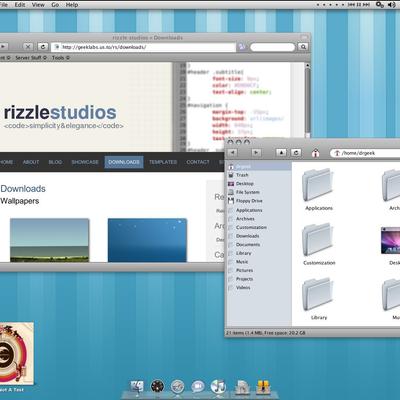Screen dimensions: 400x400
Task: Open the Help menu
Action: [x=72, y=5]
